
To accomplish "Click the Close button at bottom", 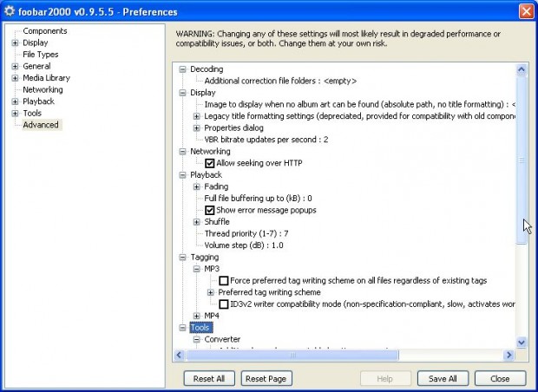I will [x=500, y=379].
